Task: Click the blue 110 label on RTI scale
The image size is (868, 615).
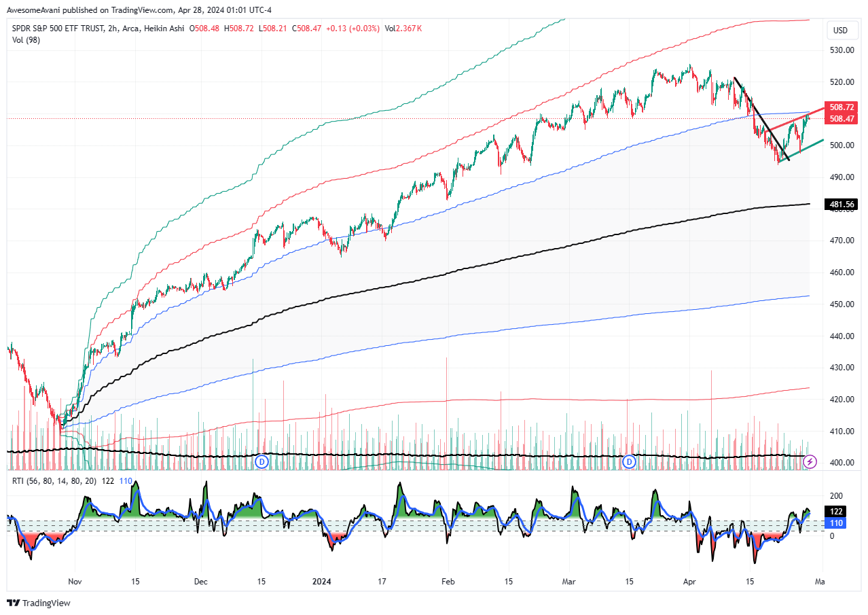Action: point(835,523)
